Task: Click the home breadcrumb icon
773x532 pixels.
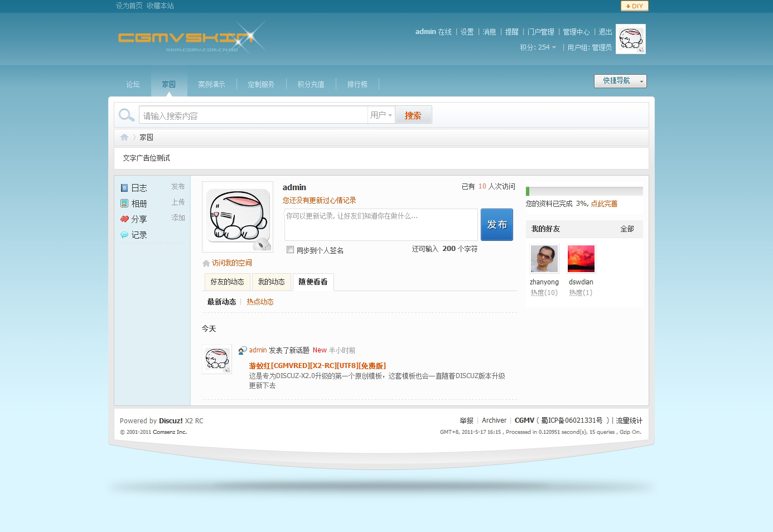Action: [x=124, y=137]
